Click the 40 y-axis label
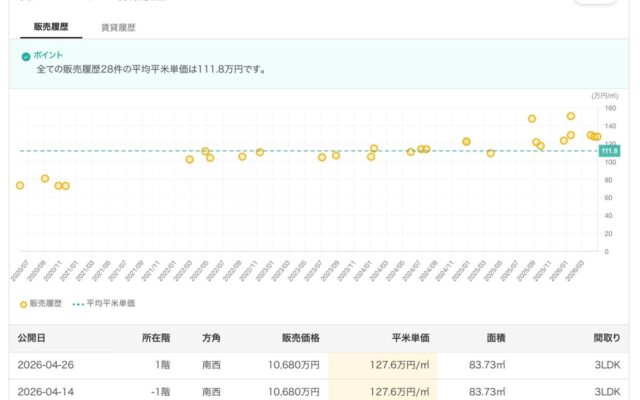 (x=608, y=216)
